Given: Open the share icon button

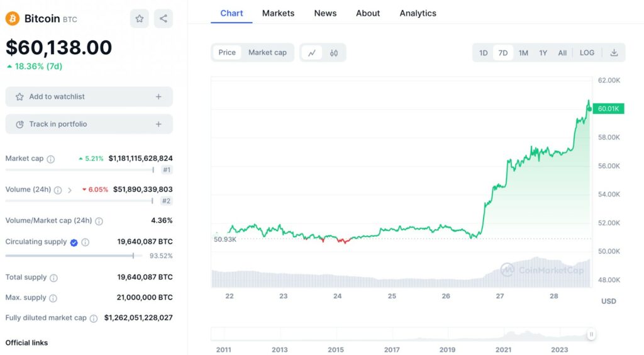Looking at the screenshot, I should pyautogui.click(x=164, y=18).
